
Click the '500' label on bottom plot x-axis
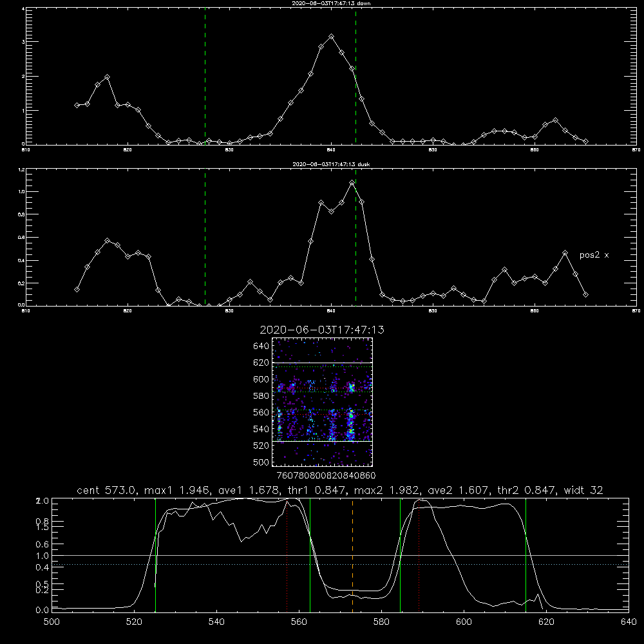click(52, 622)
